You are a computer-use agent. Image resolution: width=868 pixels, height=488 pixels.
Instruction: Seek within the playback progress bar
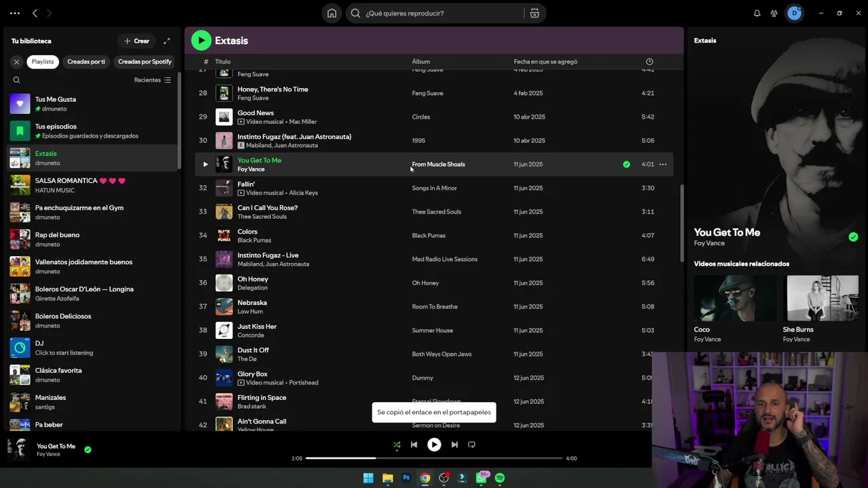tap(434, 458)
